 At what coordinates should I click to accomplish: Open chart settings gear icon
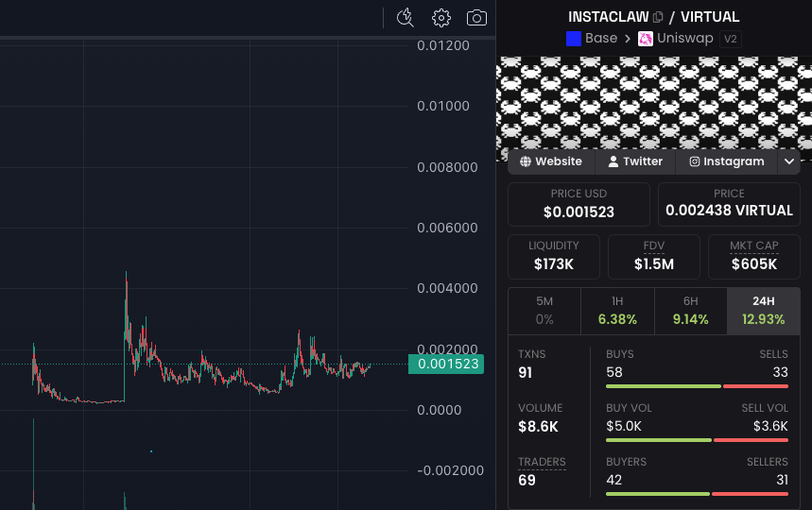441,18
